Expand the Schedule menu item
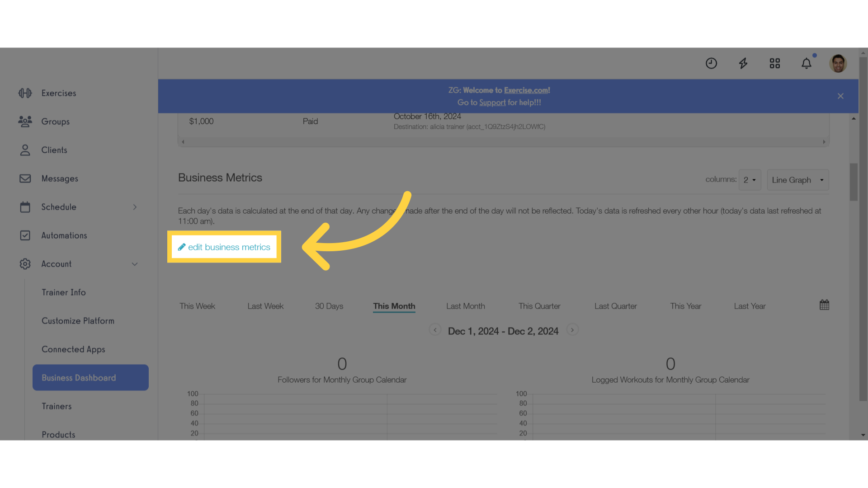The image size is (868, 488). [x=134, y=207]
